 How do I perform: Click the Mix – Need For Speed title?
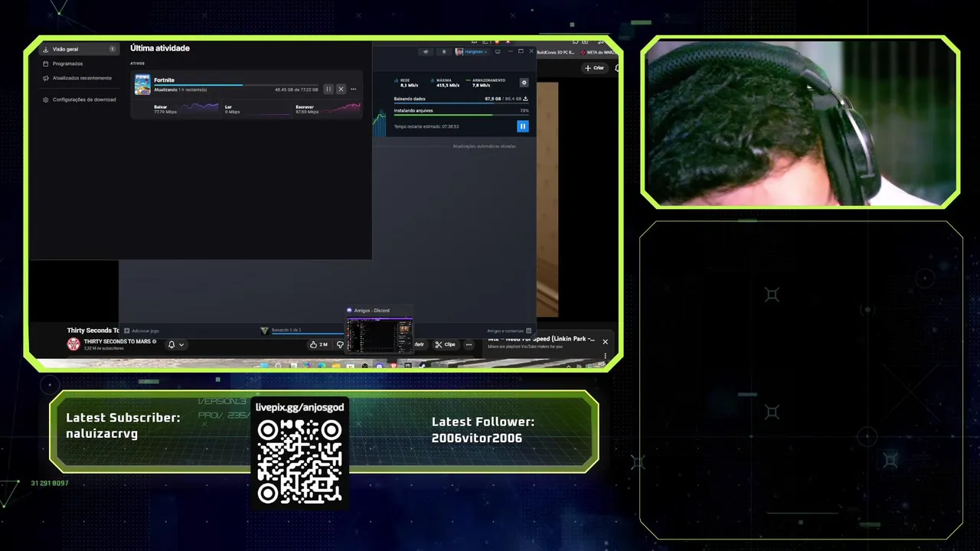click(541, 338)
